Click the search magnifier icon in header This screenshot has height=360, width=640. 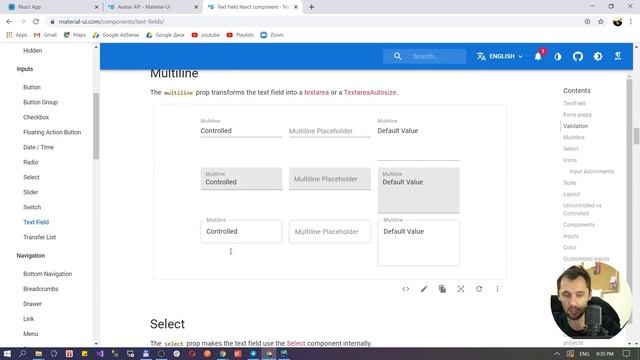pyautogui.click(x=398, y=56)
